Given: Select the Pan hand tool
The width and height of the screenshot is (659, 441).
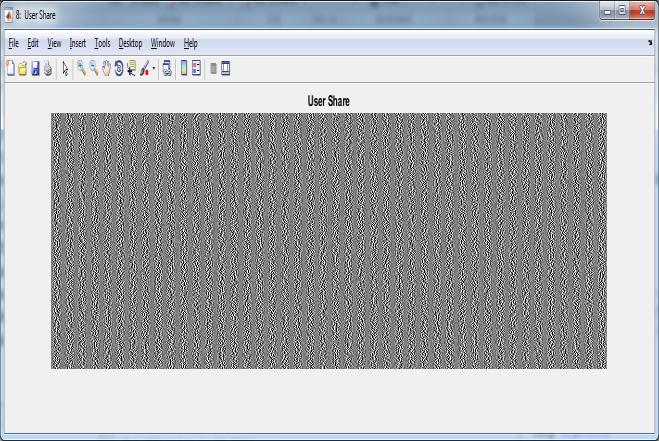Looking at the screenshot, I should tap(106, 68).
